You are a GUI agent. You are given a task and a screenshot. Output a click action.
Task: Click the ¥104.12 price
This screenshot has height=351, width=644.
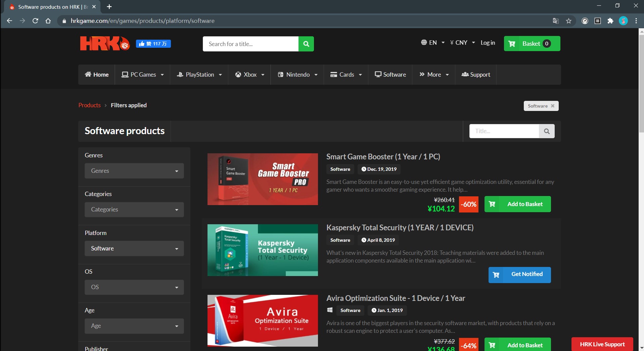point(441,209)
